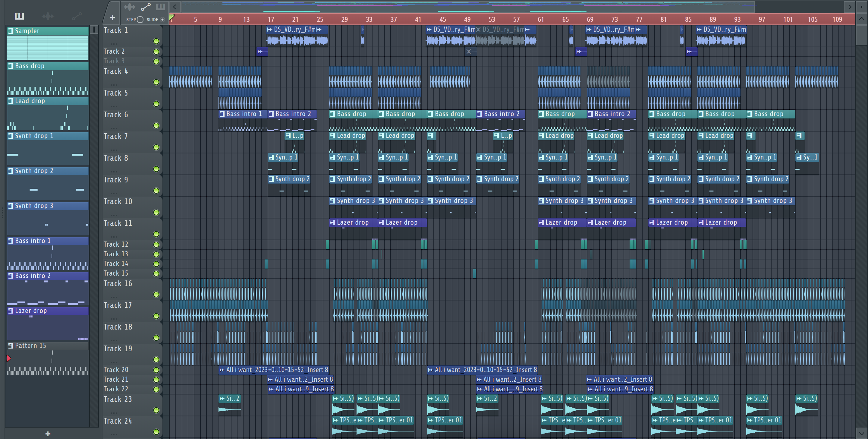Click first small arrow clip on Track 2
This screenshot has height=439, width=868.
[x=262, y=52]
